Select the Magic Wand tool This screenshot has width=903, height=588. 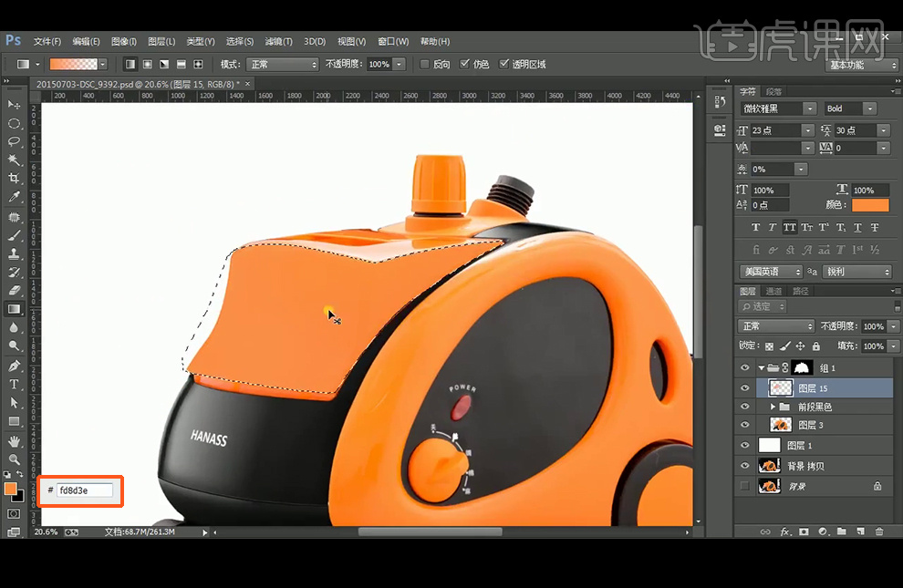[14, 160]
